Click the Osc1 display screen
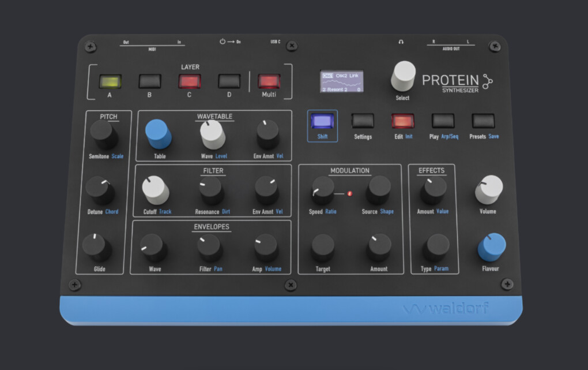Image resolution: width=588 pixels, height=370 pixels. tap(342, 81)
